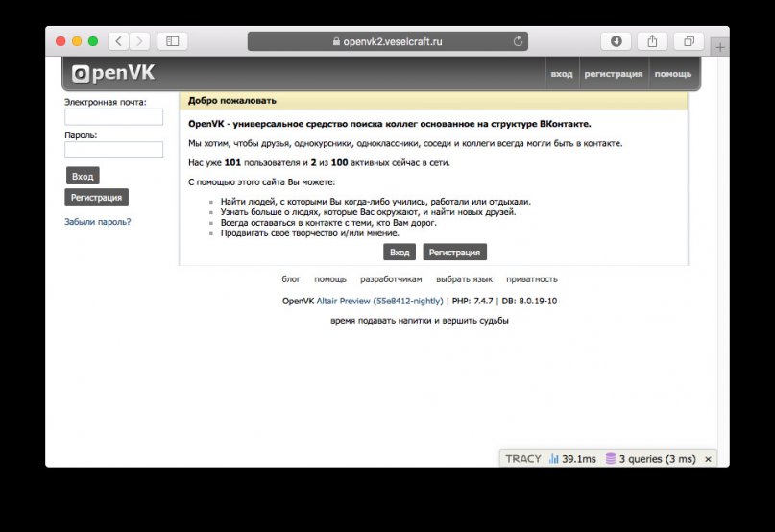This screenshot has height=532, width=775.
Task: Follow the Забыли пароль? link
Action: [97, 222]
